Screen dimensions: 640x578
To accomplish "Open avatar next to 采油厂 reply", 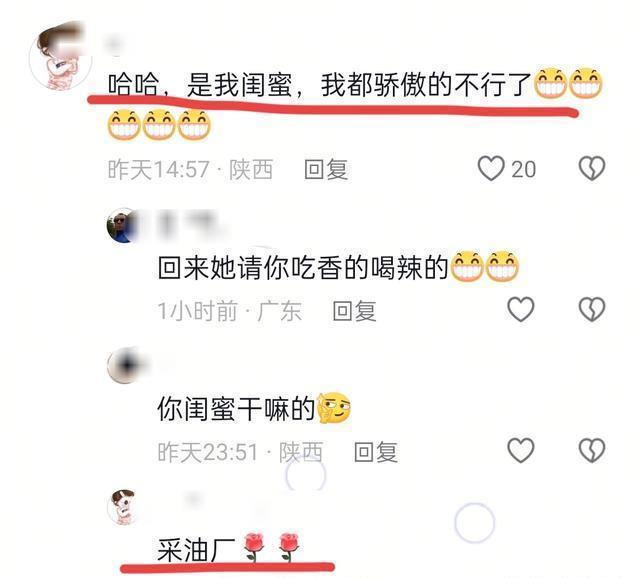I will coord(121,507).
